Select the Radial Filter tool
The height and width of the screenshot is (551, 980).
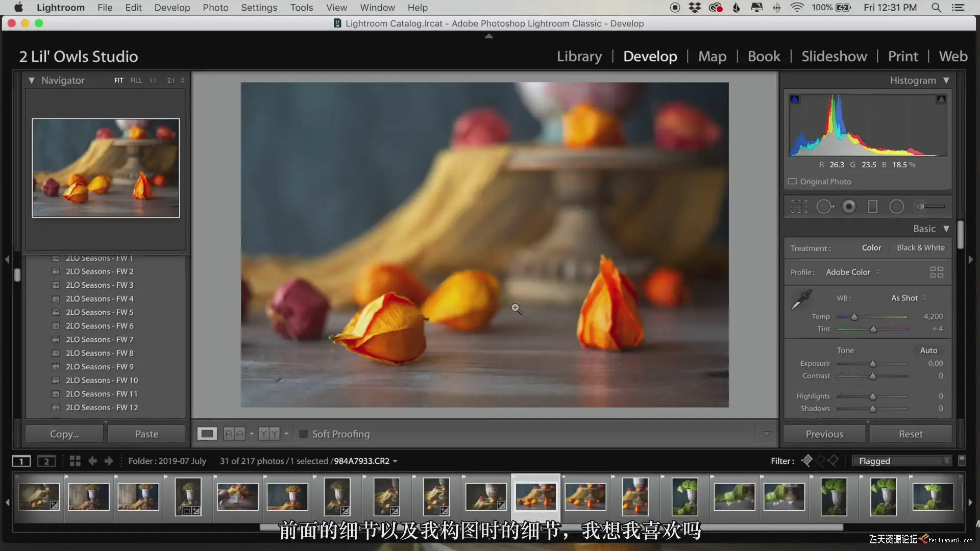pos(897,207)
